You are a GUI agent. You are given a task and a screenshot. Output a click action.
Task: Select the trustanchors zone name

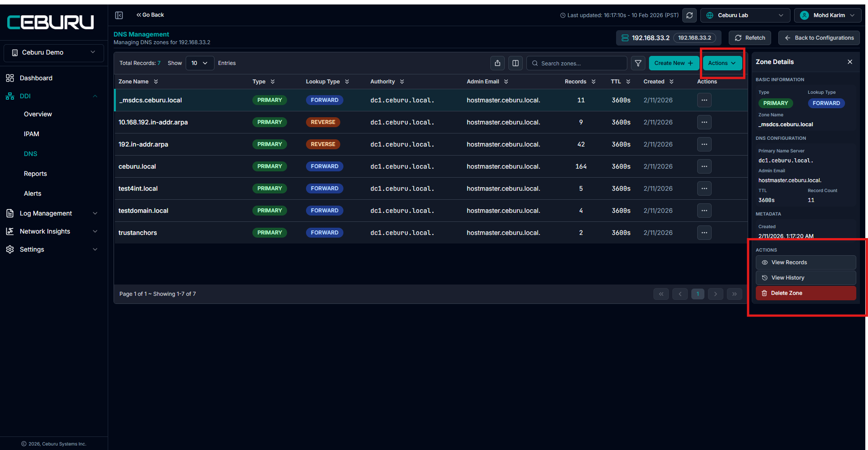pos(137,233)
